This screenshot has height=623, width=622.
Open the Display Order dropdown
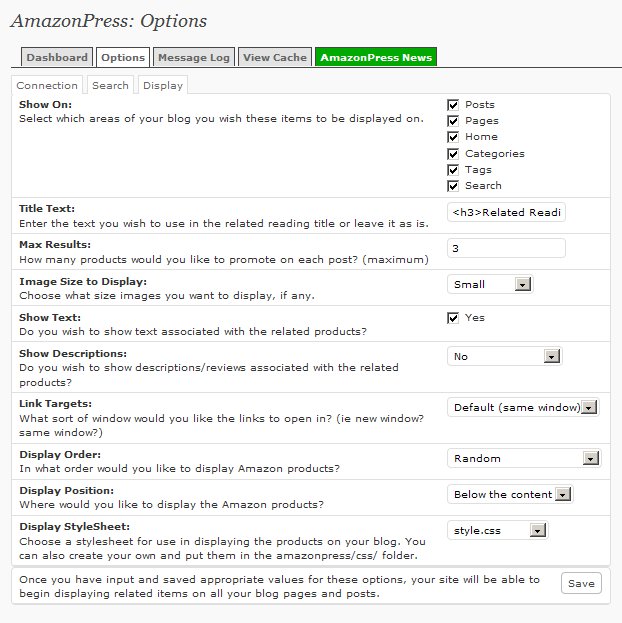(x=524, y=459)
